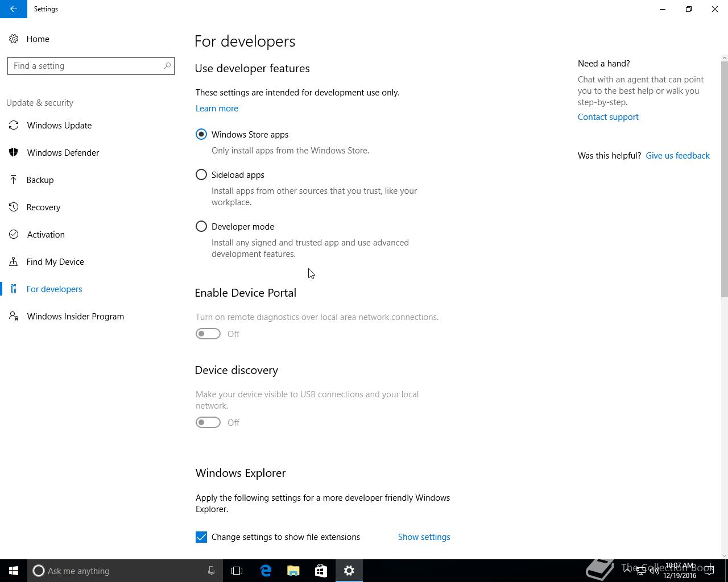Uncheck Change settings to show file extensions
The height and width of the screenshot is (582, 728).
click(201, 537)
